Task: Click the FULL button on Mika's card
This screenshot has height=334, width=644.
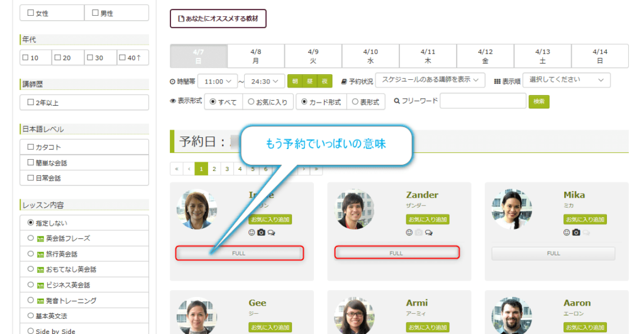Action: coord(553,253)
